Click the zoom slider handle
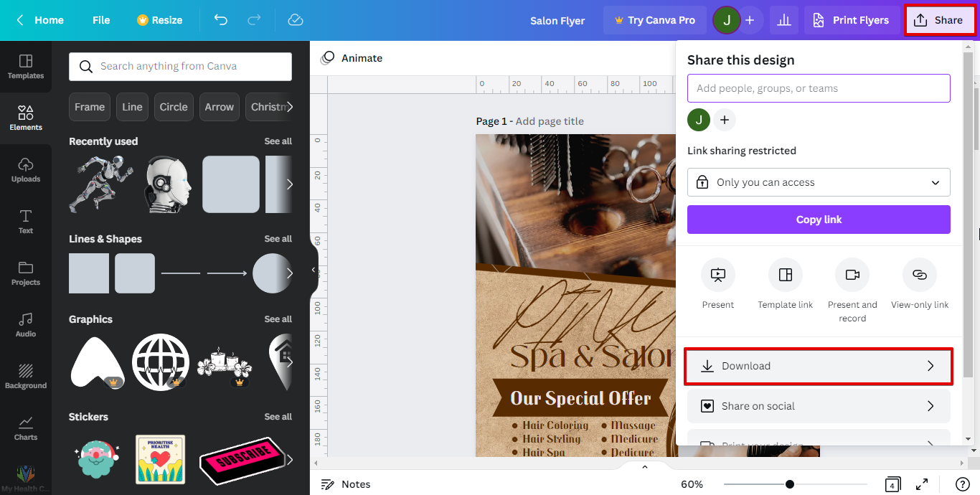This screenshot has width=980, height=495. 790,484
